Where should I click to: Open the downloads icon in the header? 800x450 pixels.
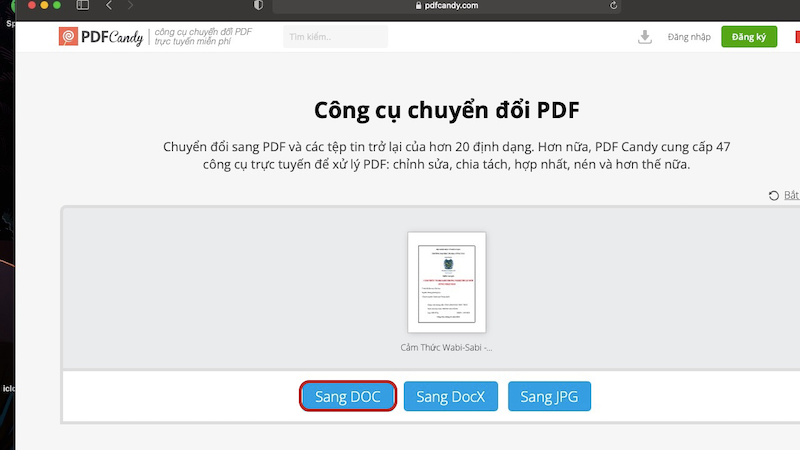pyautogui.click(x=645, y=37)
